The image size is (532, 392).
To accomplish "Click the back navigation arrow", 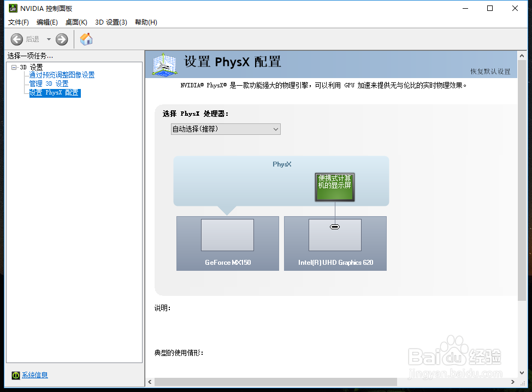I will (16, 39).
